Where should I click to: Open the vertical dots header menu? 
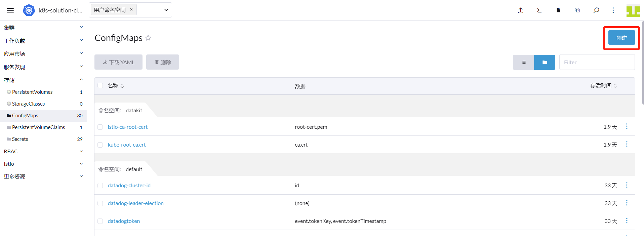[x=613, y=10]
